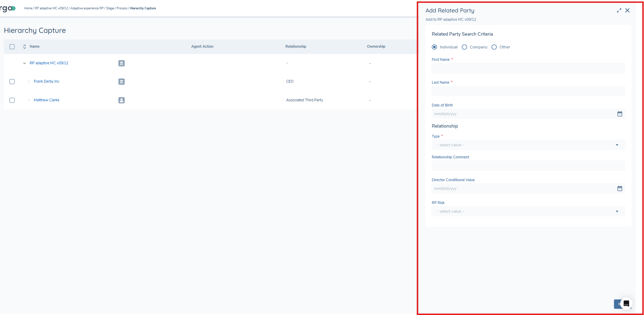This screenshot has width=644, height=315.
Task: Click the company icon beside RP adaptive MC v09/12
Action: pyautogui.click(x=122, y=63)
